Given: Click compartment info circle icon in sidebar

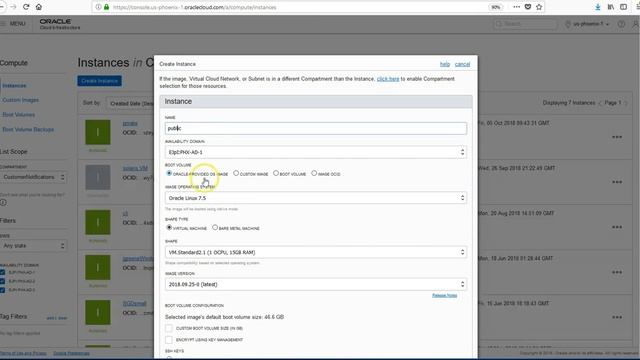Looking at the screenshot, I should 3,202.
